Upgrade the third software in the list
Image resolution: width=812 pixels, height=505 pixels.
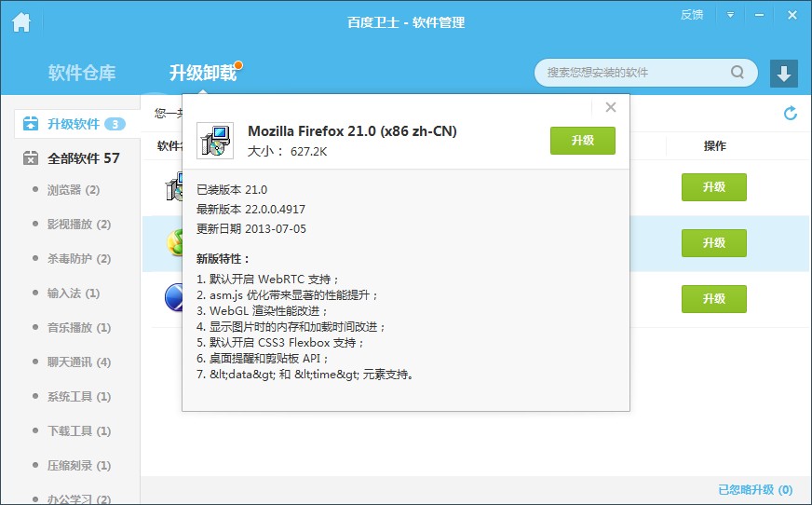(x=713, y=299)
